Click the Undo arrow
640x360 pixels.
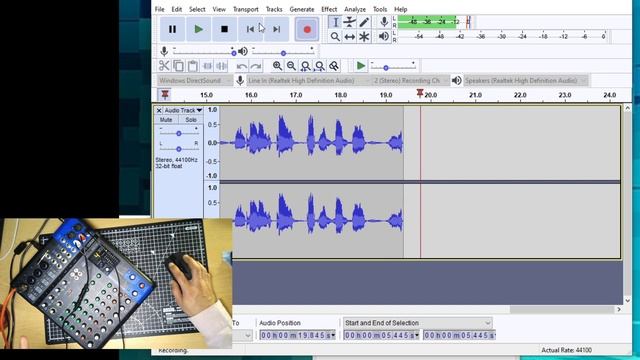tap(242, 66)
